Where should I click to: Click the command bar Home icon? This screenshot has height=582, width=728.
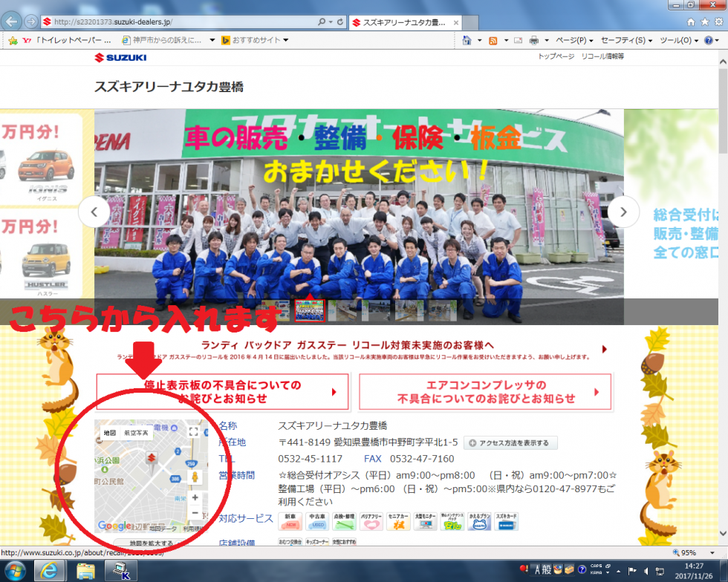pos(467,40)
